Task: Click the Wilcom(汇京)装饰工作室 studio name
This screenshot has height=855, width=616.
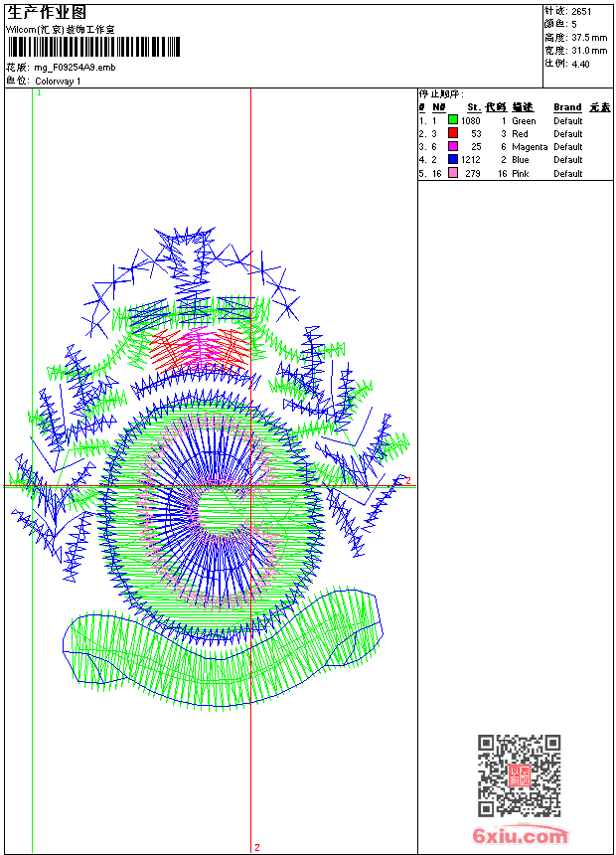Action: click(60, 30)
